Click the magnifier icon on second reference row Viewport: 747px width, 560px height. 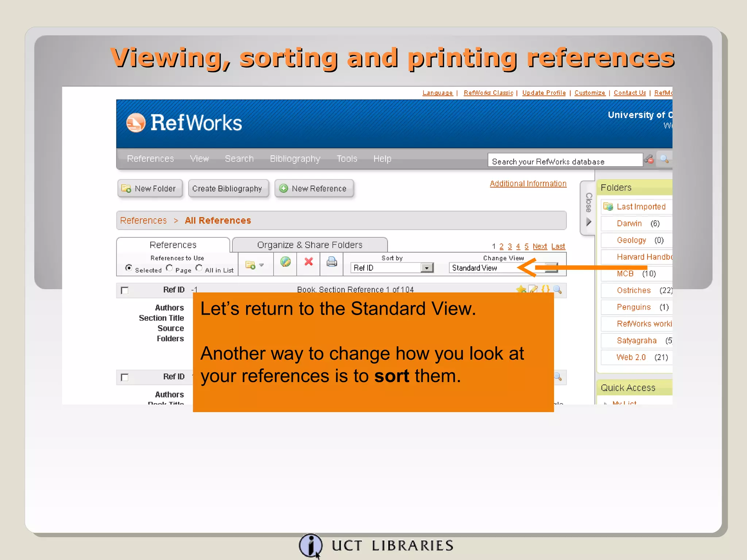pos(558,376)
